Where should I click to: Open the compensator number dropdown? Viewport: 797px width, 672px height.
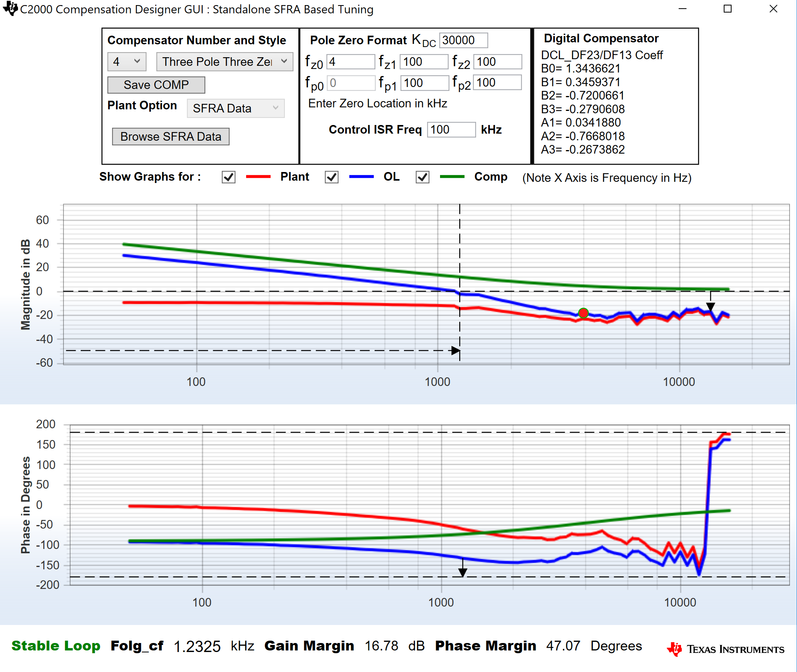(127, 62)
